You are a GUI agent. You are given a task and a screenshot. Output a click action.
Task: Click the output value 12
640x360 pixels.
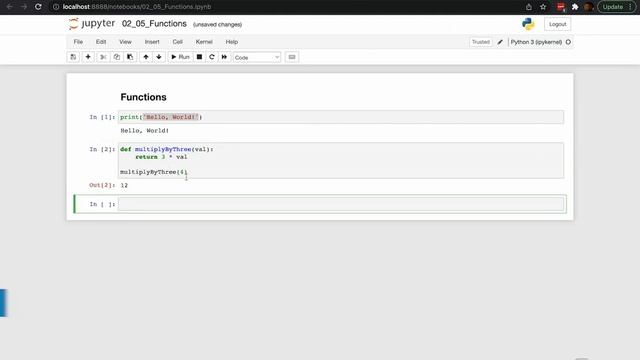click(124, 185)
